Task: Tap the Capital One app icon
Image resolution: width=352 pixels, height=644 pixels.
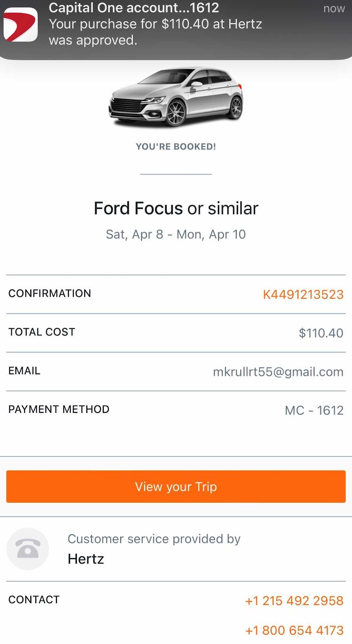Action: coord(21,25)
